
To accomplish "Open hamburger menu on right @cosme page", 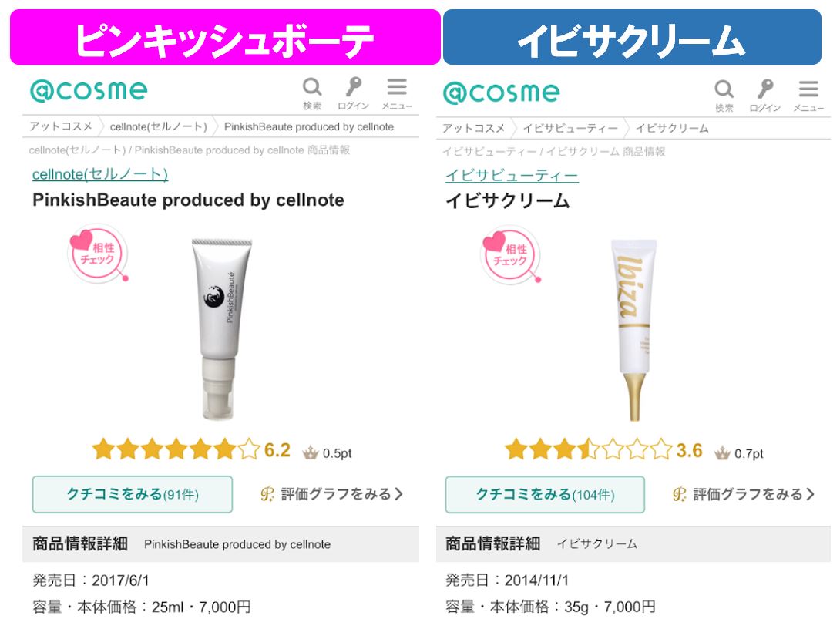I will pyautogui.click(x=808, y=96).
